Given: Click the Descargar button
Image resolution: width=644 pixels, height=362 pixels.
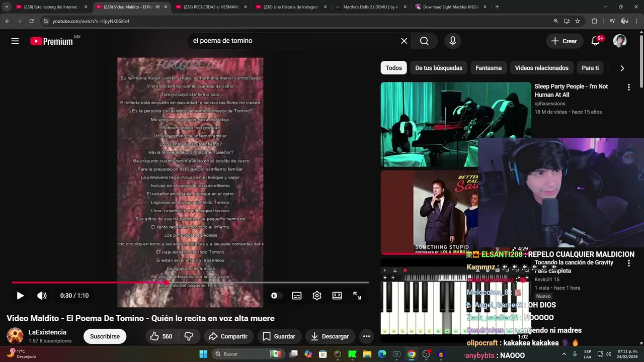Looking at the screenshot, I should coord(330,336).
